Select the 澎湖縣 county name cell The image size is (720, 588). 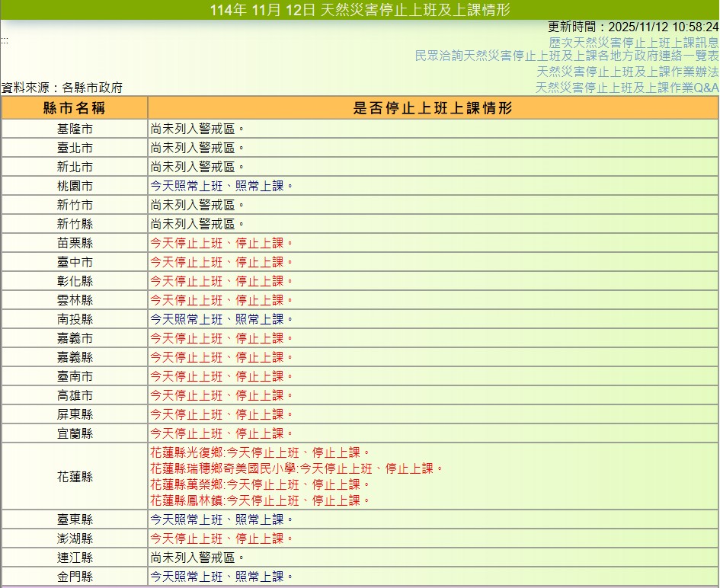tap(75, 538)
